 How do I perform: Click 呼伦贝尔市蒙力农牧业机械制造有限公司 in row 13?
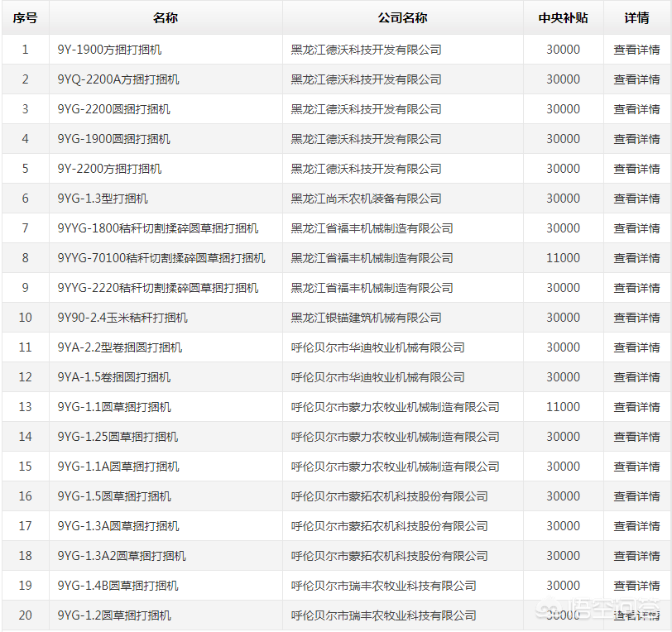pos(395,407)
